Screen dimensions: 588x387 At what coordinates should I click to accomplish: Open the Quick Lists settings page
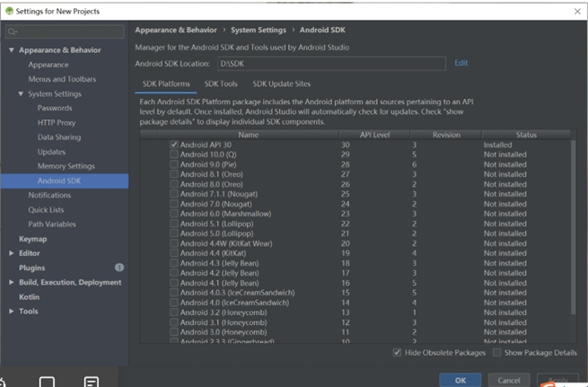[x=46, y=209]
